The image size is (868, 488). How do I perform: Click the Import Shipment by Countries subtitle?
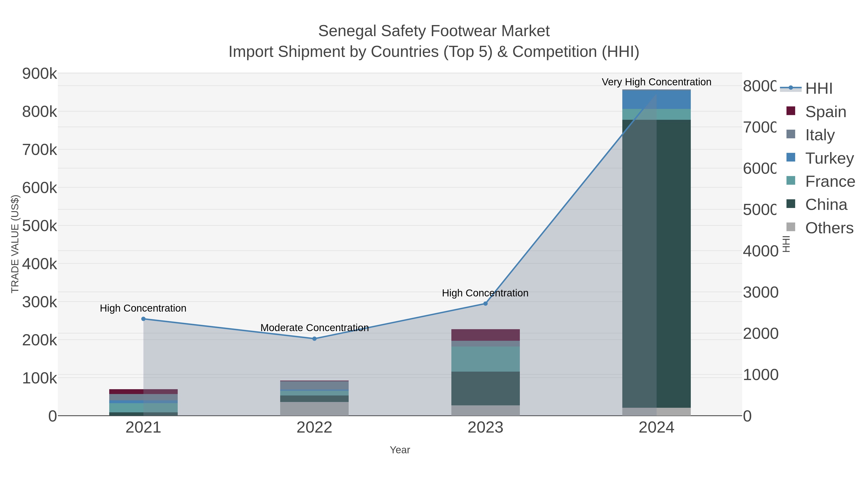click(434, 52)
